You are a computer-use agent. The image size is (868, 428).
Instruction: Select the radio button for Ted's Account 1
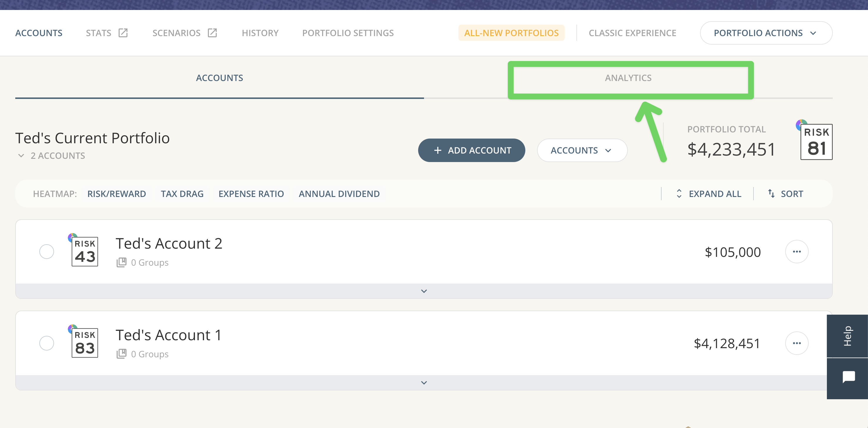click(47, 343)
